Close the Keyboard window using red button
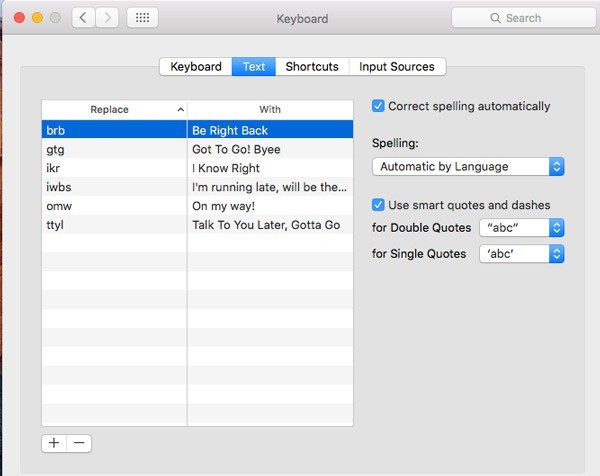Screen dimensions: 600x476 click(x=19, y=18)
